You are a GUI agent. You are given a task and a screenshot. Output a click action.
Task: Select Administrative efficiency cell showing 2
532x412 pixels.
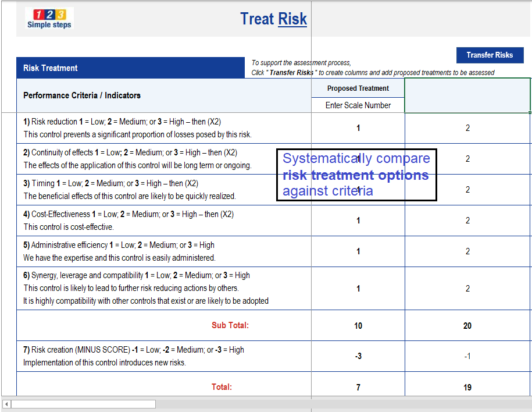[467, 251]
